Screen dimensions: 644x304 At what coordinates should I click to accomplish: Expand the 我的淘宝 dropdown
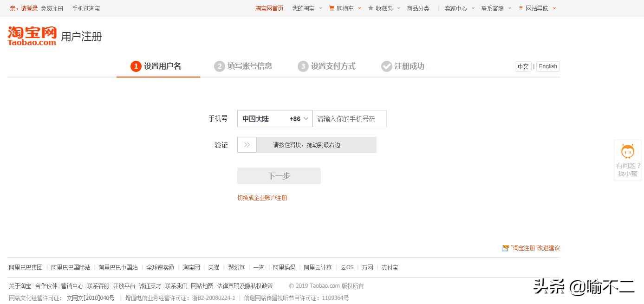304,8
